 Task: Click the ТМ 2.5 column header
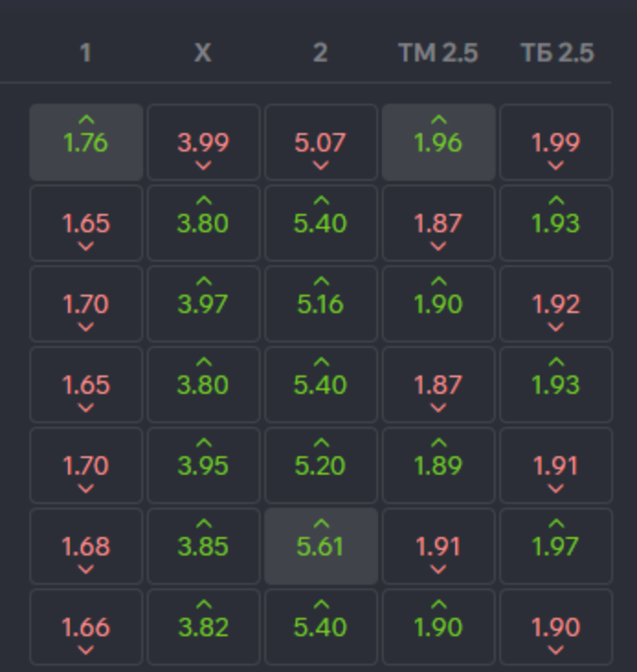coord(438,53)
